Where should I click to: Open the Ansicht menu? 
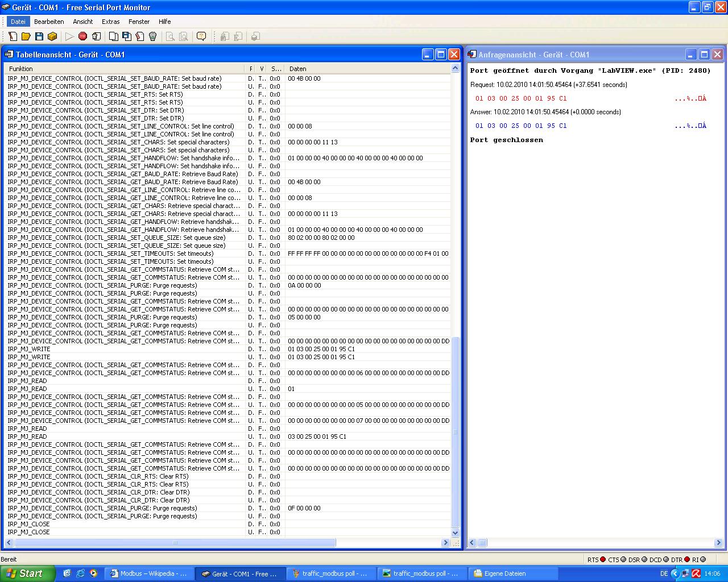pos(83,22)
